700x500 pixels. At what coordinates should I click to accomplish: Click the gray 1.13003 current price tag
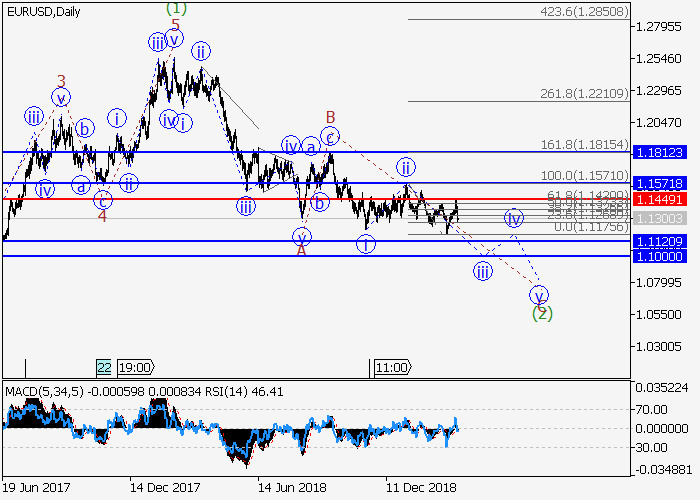click(x=660, y=217)
